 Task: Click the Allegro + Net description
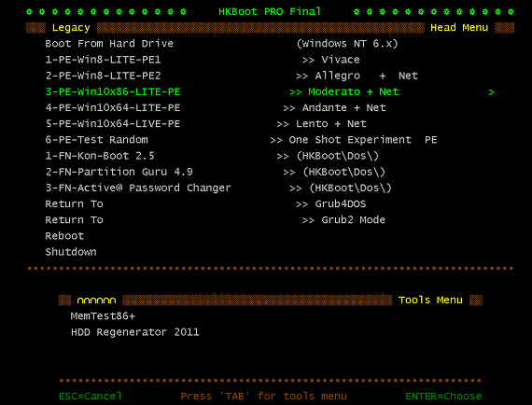pos(366,76)
